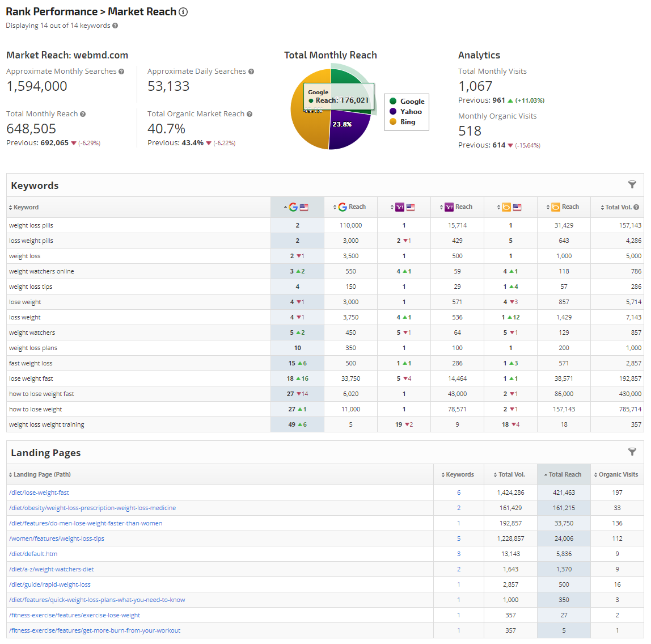Click help icon next to Approximate Monthly Searches
Screen dimensions: 651x644
point(121,71)
